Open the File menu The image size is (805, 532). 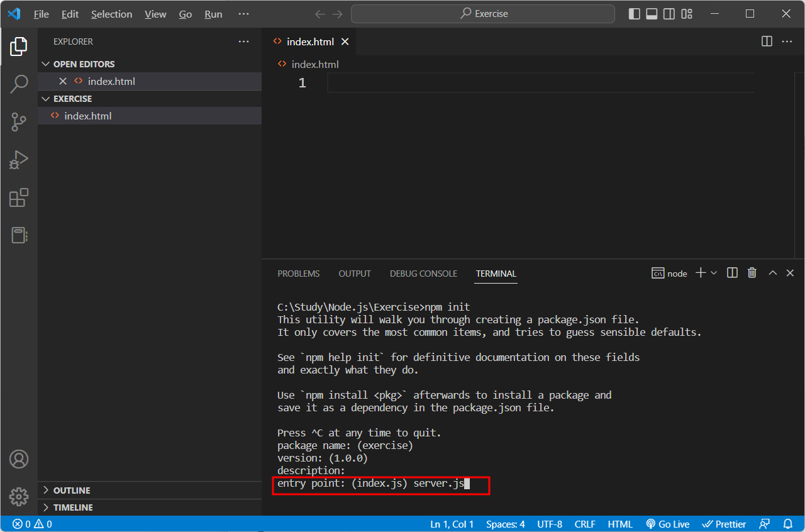(x=42, y=14)
